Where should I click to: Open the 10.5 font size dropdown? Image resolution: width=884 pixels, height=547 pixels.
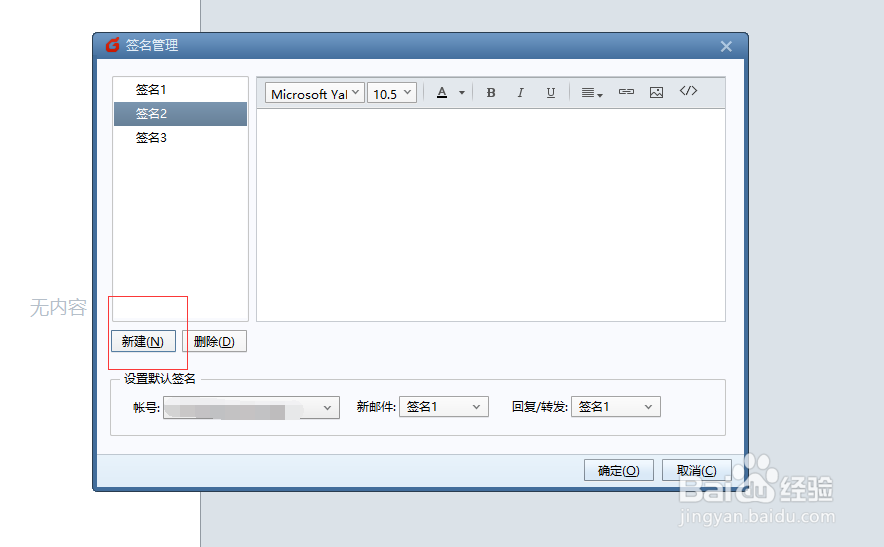(x=392, y=92)
